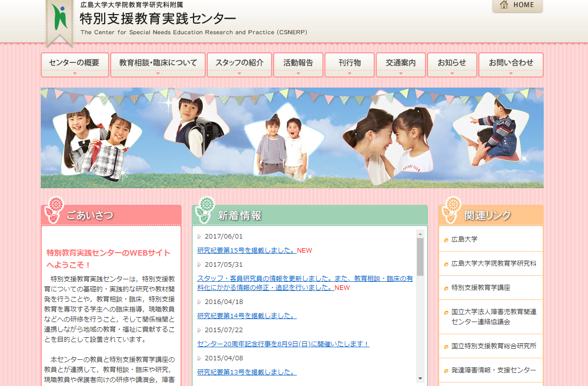Click the external link icon beside 特別支援教育学講座
Image resolution: width=588 pixels, height=386 pixels.
click(x=446, y=288)
